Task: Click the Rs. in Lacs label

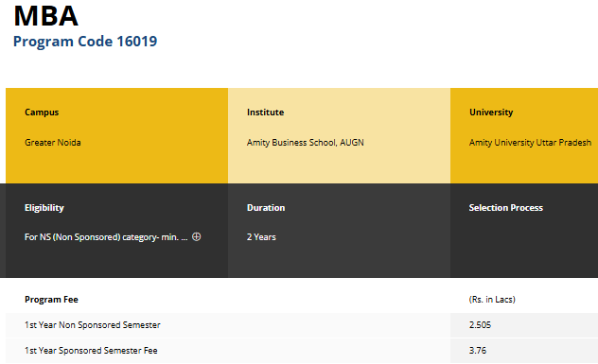Action: (x=492, y=300)
